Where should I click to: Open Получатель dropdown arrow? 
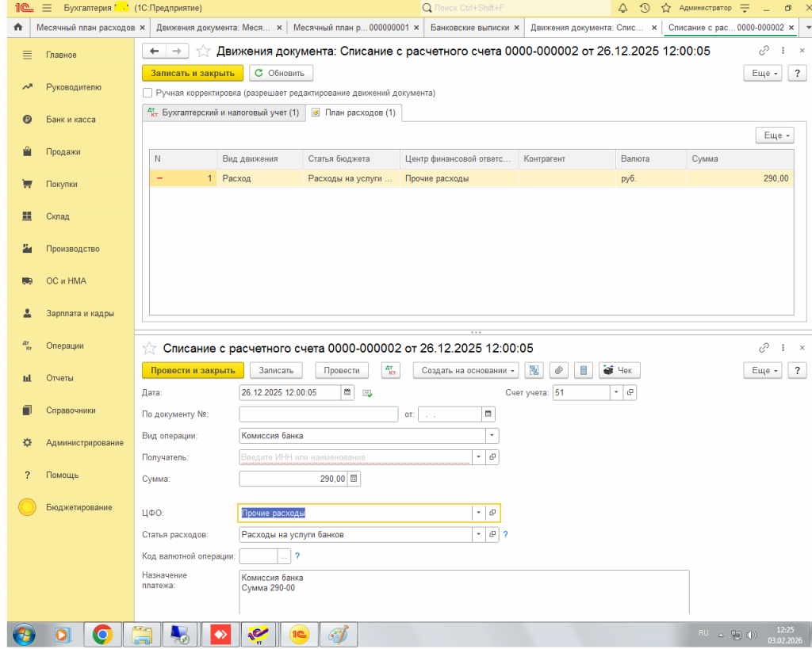pyautogui.click(x=478, y=457)
